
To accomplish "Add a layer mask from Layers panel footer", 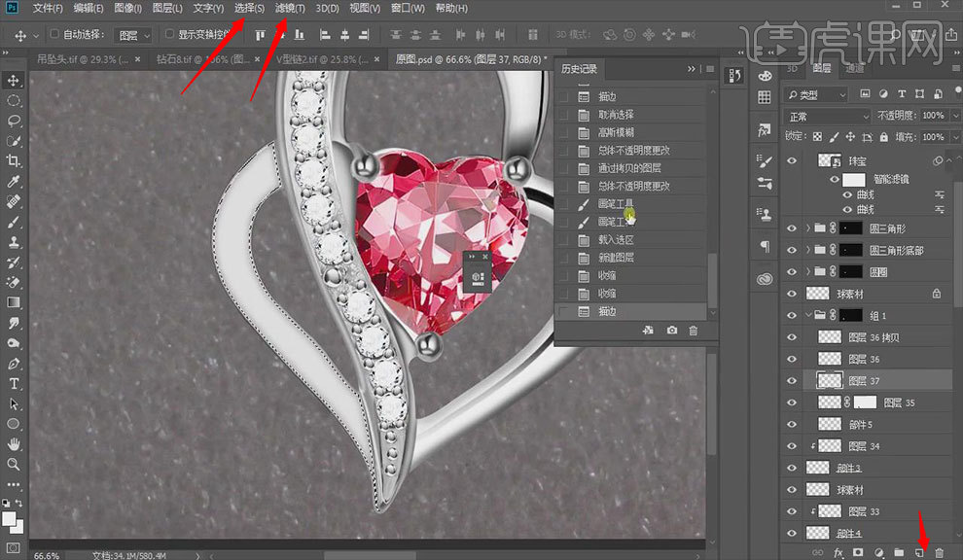I will click(858, 552).
